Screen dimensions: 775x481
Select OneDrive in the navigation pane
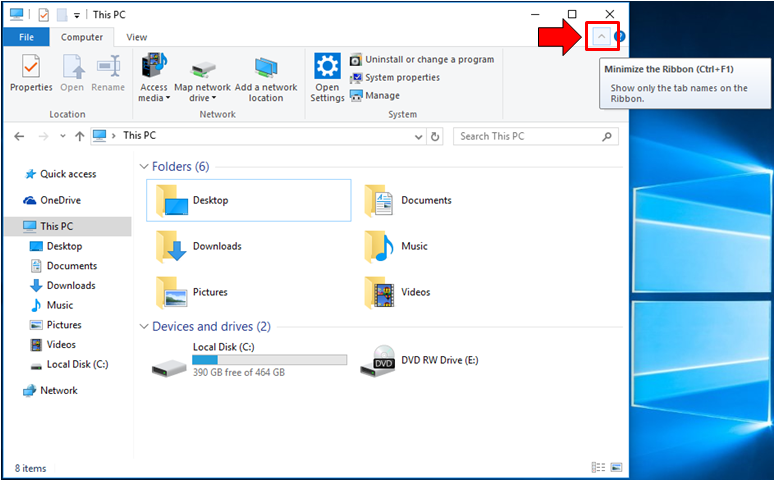pyautogui.click(x=60, y=200)
